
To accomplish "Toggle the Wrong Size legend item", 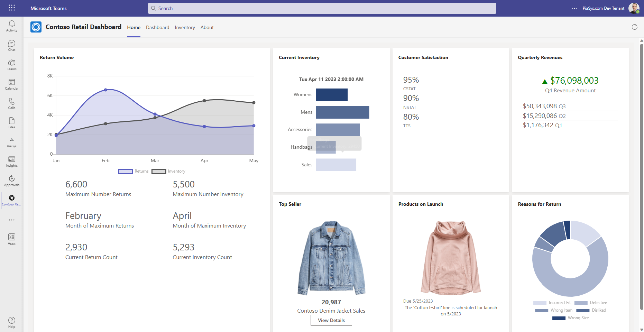I will (571, 318).
